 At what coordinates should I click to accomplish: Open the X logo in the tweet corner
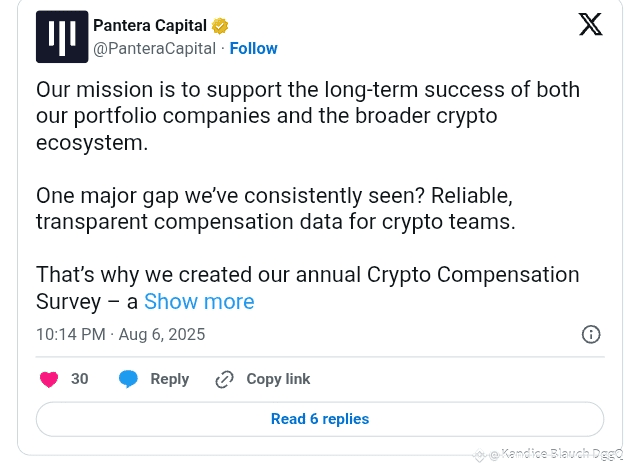click(x=590, y=24)
